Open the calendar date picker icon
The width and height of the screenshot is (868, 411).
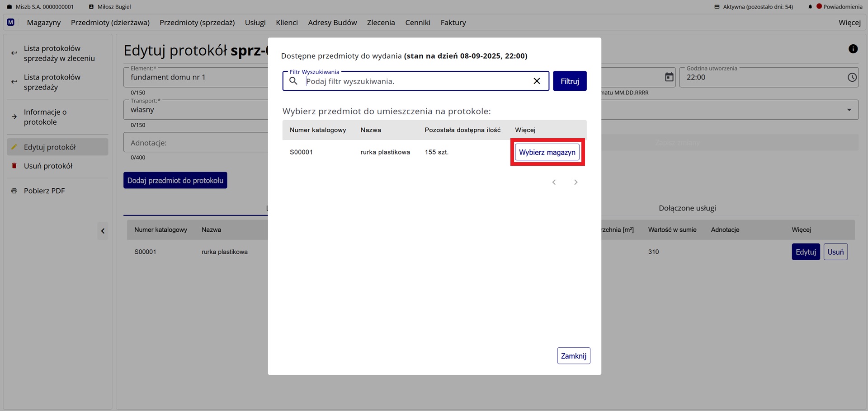click(x=669, y=77)
